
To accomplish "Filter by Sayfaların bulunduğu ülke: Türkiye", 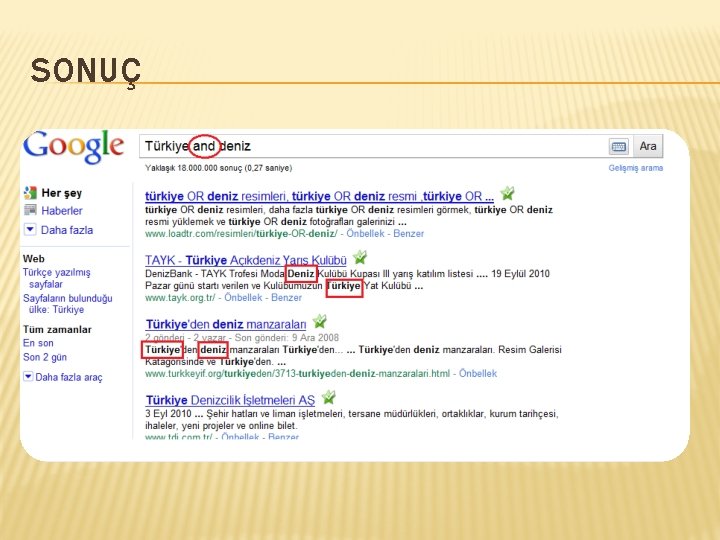I will click(68, 304).
